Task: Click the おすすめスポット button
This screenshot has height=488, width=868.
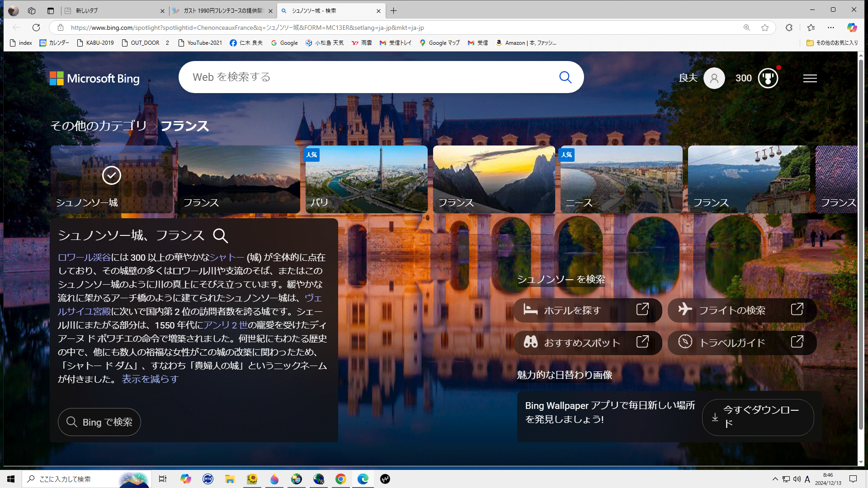Action: pyautogui.click(x=588, y=343)
